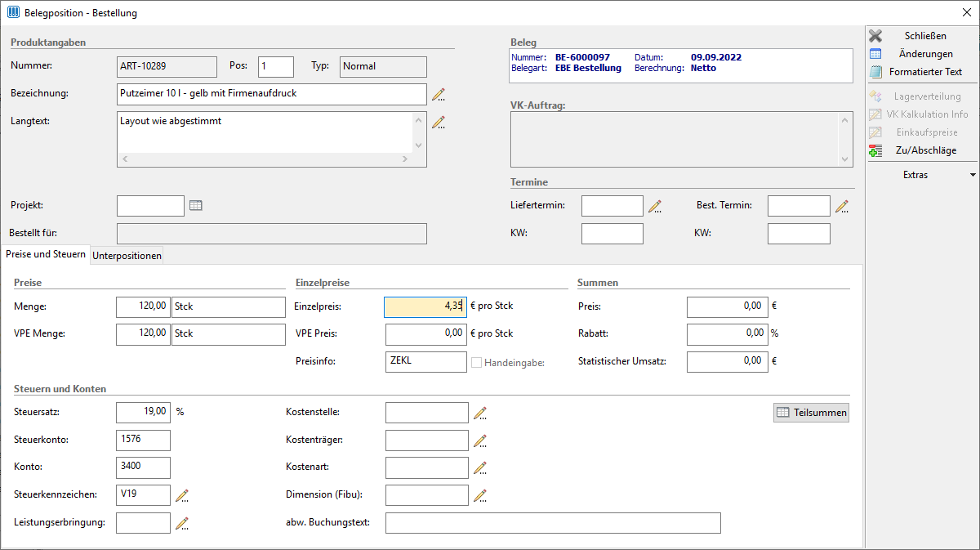The height and width of the screenshot is (550, 980).
Task: Click the Bezeichnung input field
Action: click(x=272, y=94)
